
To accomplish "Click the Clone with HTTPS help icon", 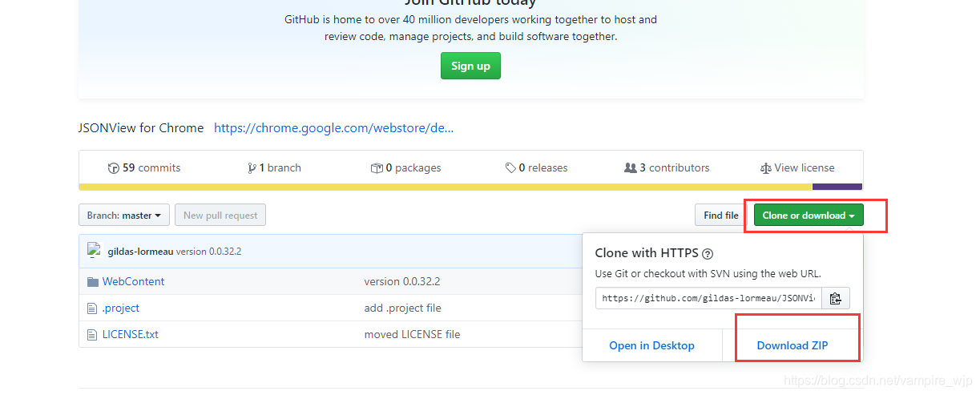I will coord(708,254).
